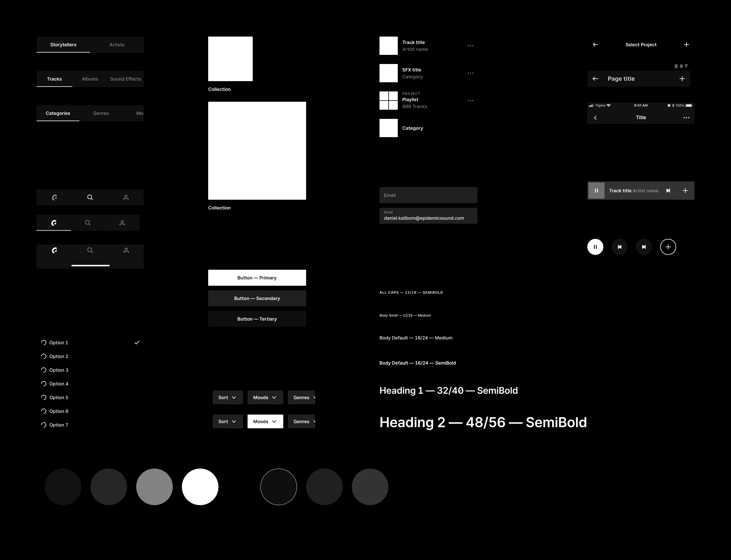Open the Sort dropdown in top filter row
The height and width of the screenshot is (560, 731).
(228, 397)
